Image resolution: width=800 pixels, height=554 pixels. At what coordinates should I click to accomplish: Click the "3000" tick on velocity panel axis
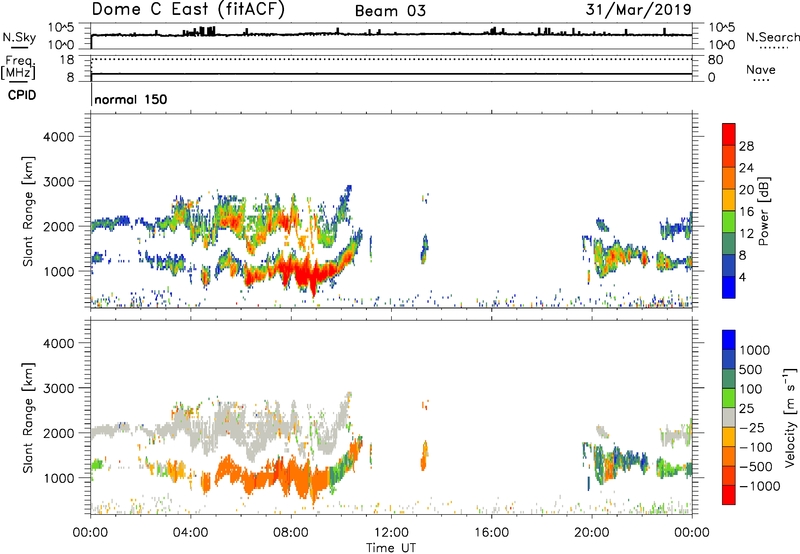tap(58, 388)
